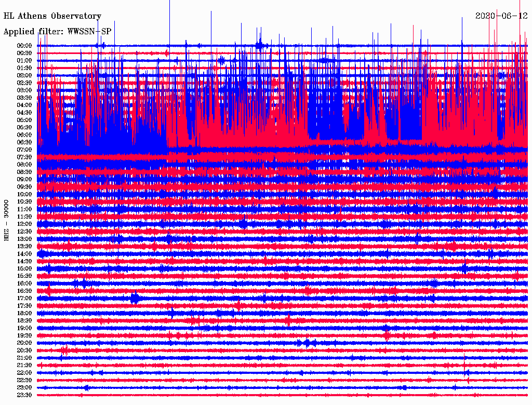
Task: Select the 14:30 time label
Action: pos(24,261)
